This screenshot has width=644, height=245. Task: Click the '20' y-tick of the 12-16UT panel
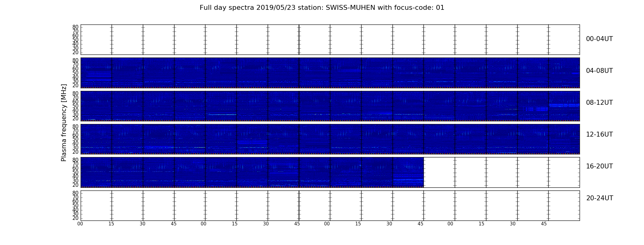coord(75,152)
